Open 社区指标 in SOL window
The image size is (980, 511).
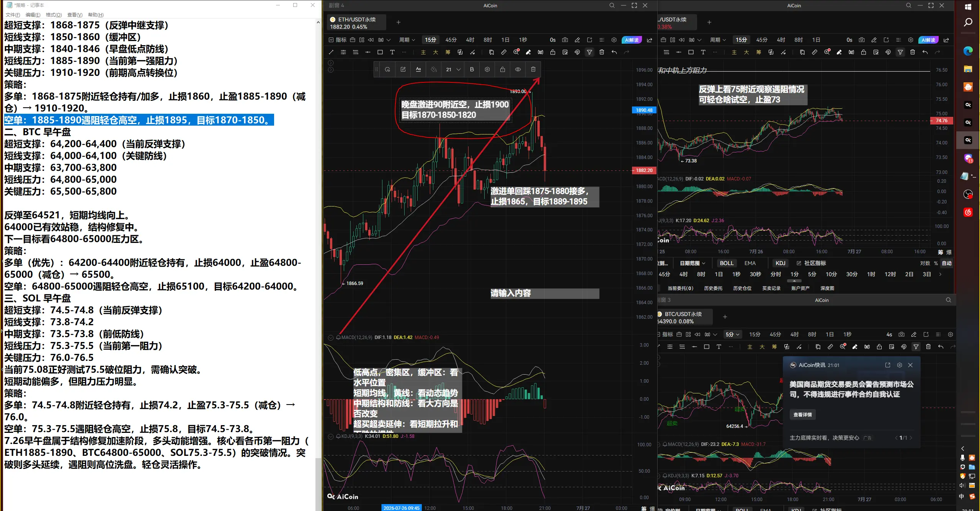coord(812,263)
